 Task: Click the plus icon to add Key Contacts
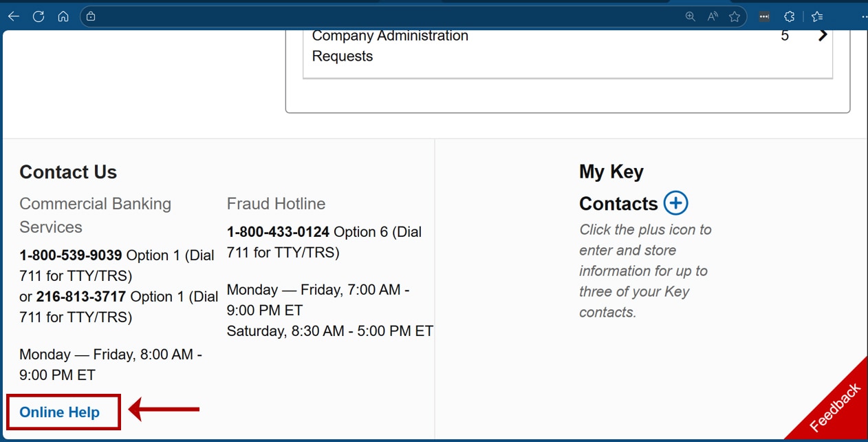coord(675,203)
